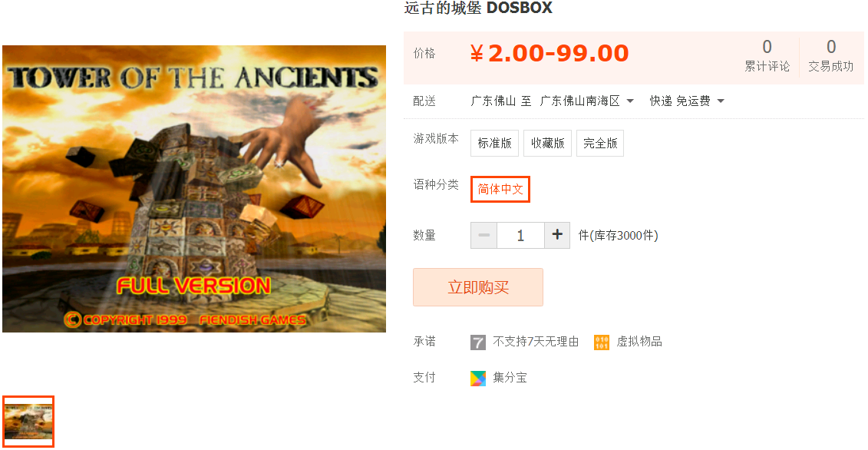Click the 虚拟物品 label
This screenshot has height=450, width=868.
pyautogui.click(x=639, y=342)
